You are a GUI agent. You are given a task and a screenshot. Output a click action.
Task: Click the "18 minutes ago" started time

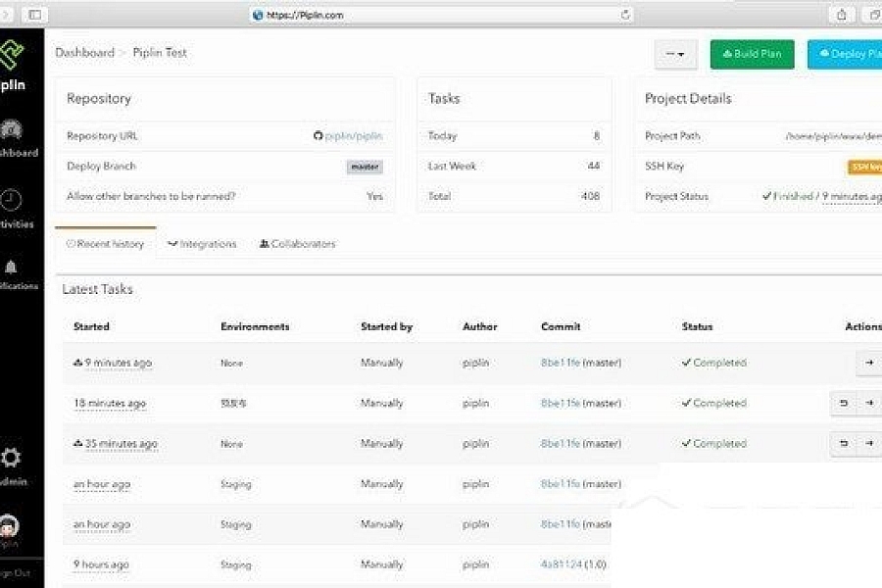[110, 403]
